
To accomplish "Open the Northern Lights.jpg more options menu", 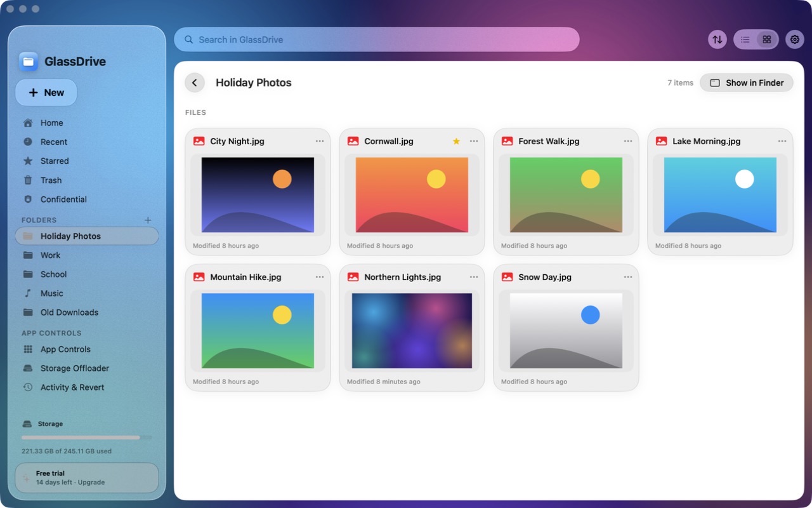I will [x=474, y=277].
